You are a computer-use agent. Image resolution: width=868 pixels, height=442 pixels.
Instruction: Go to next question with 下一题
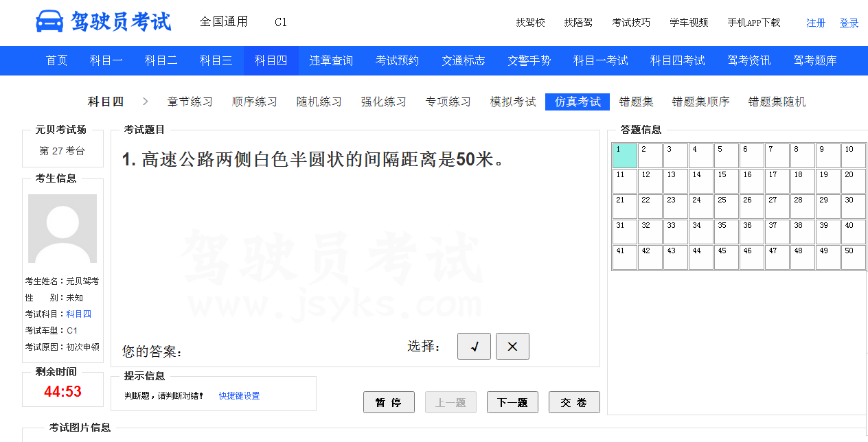tap(512, 402)
